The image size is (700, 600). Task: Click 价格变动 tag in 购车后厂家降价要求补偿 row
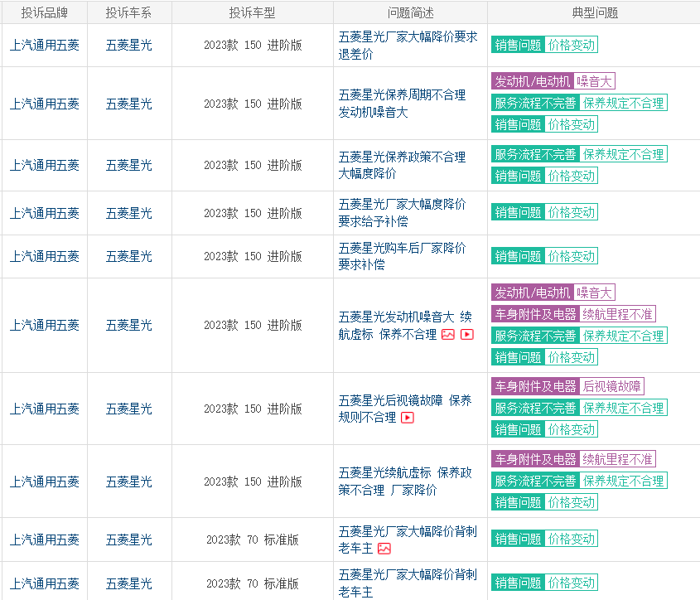tap(572, 256)
